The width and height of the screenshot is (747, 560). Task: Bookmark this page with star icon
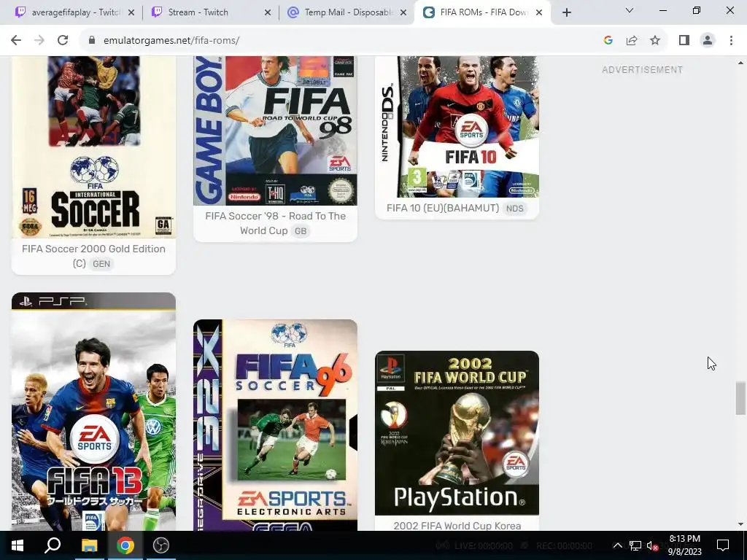click(655, 41)
